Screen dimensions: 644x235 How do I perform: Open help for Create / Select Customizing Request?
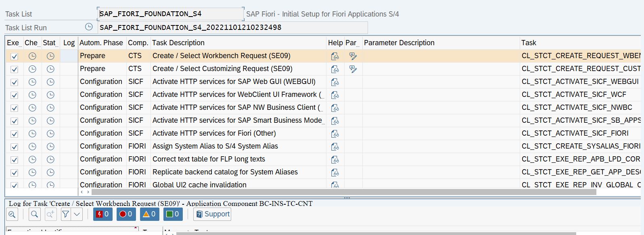(335, 69)
